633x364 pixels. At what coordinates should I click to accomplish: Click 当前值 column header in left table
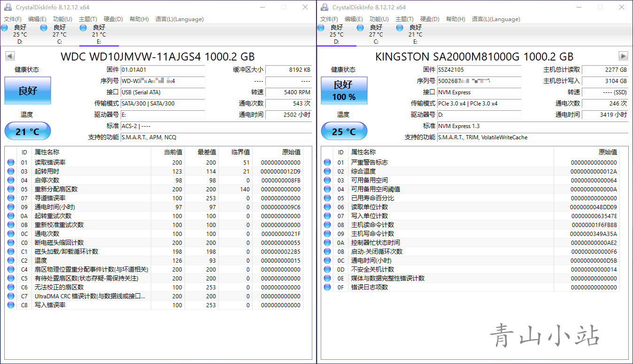[168, 152]
